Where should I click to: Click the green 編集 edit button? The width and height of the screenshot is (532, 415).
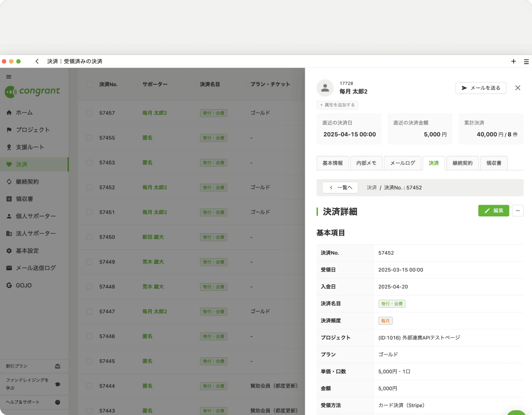pos(493,211)
